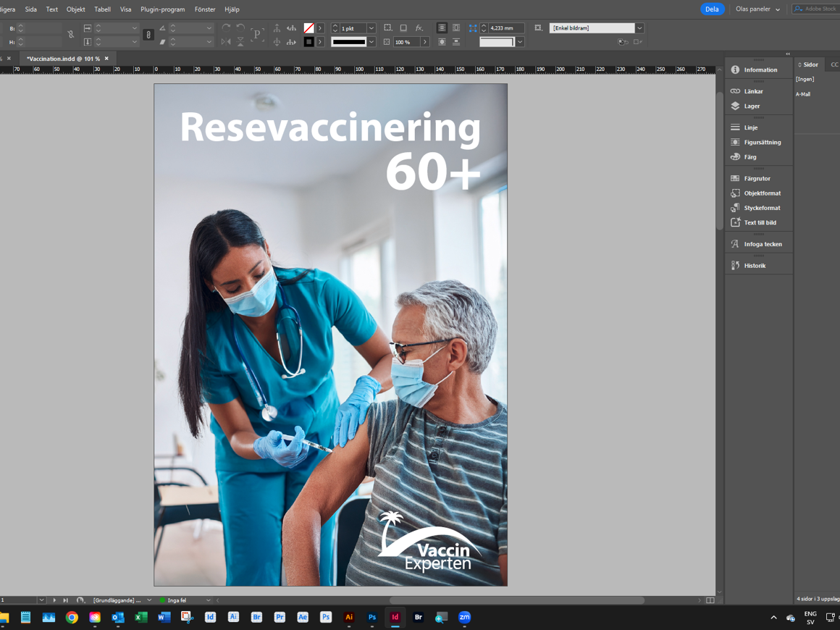The width and height of the screenshot is (840, 630).
Task: Open the Figursättning text wrap panel
Action: point(762,143)
